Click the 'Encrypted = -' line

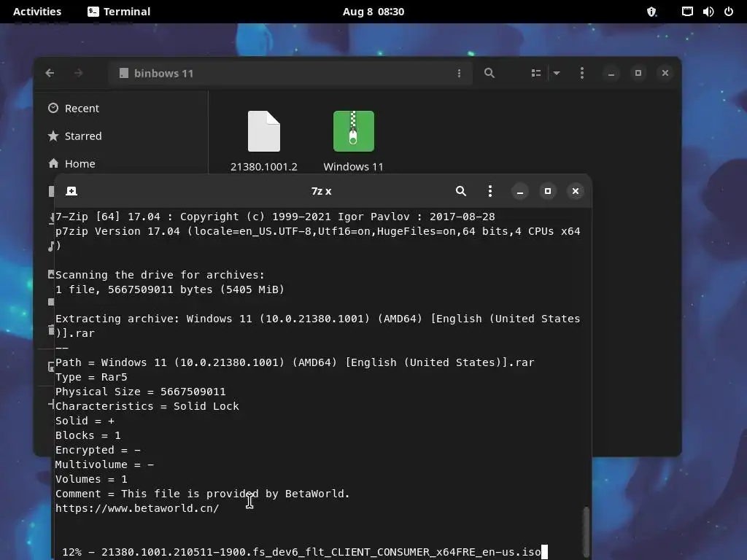(98, 449)
